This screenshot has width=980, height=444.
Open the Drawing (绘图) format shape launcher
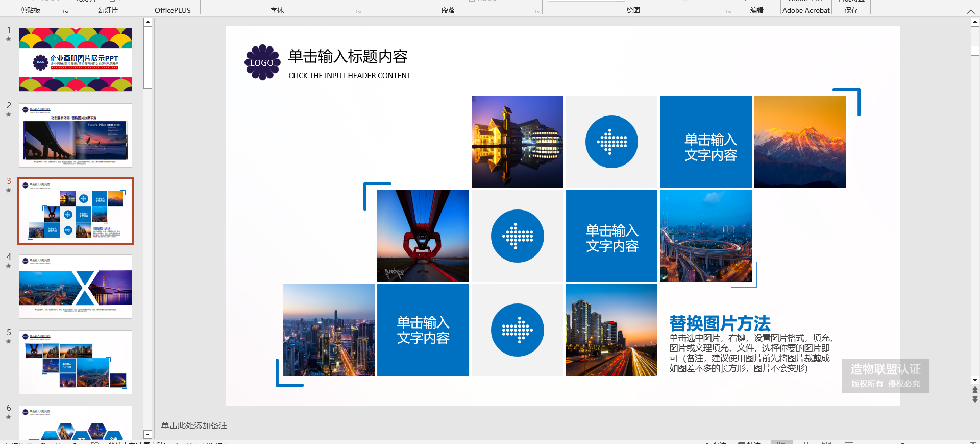coord(728,11)
